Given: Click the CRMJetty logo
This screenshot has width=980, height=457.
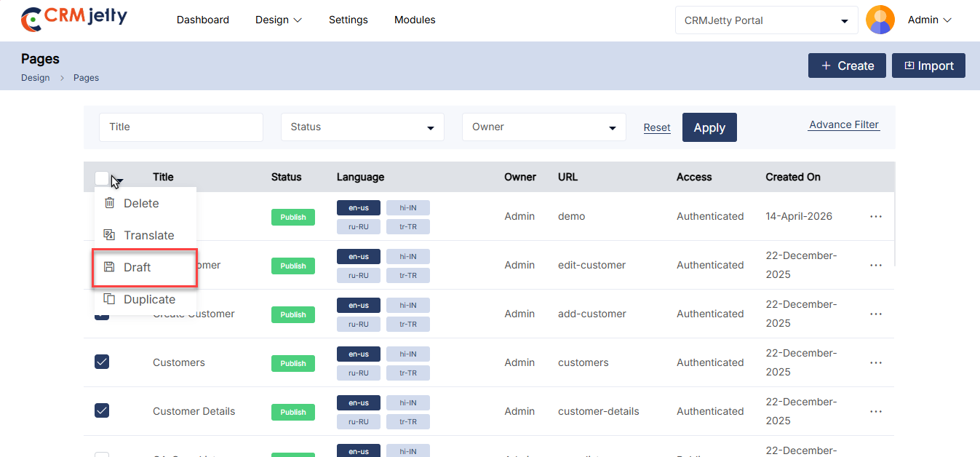Looking at the screenshot, I should tap(74, 20).
